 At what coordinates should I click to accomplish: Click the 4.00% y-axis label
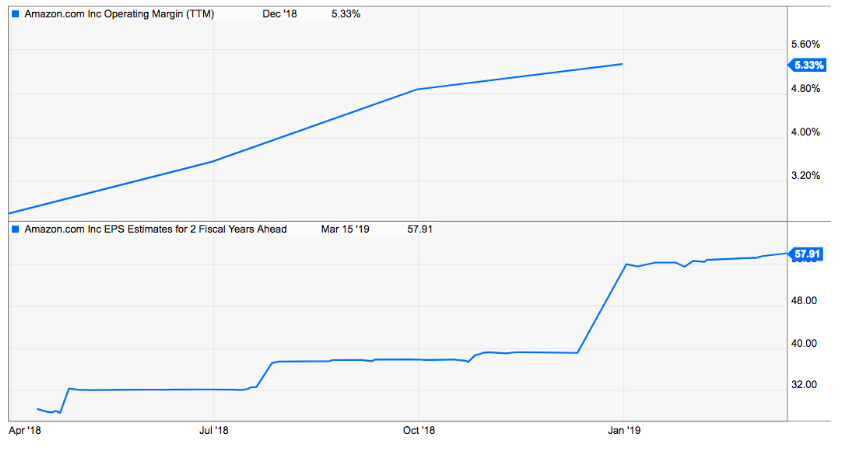(x=806, y=132)
